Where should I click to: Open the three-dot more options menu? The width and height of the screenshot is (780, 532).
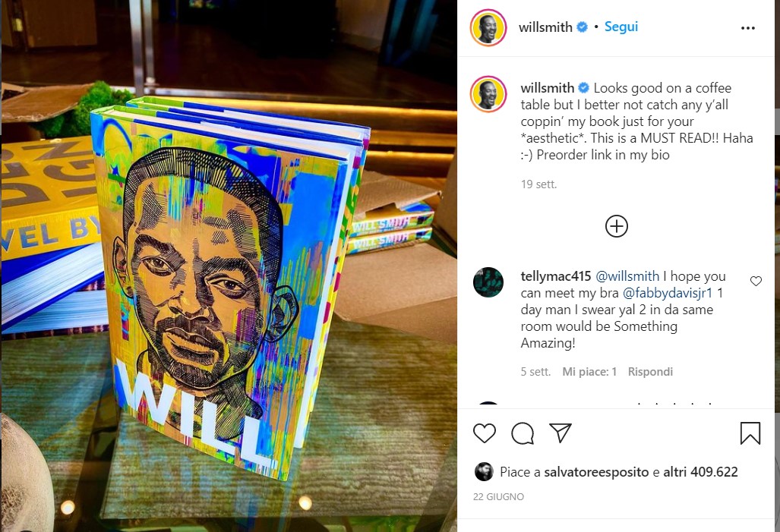pos(747,28)
